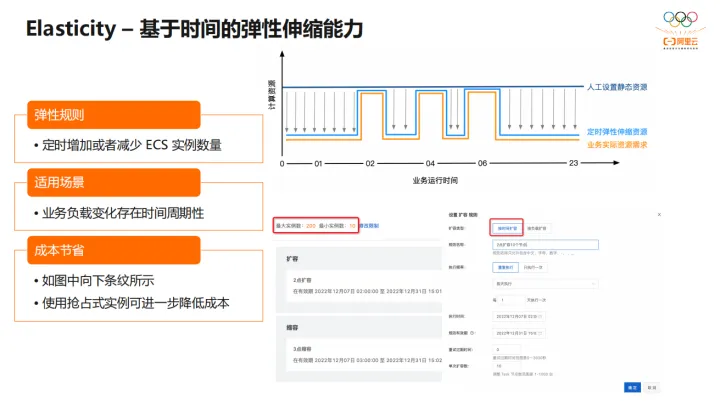
Task: Open the execution period dropdown
Action: click(545, 284)
